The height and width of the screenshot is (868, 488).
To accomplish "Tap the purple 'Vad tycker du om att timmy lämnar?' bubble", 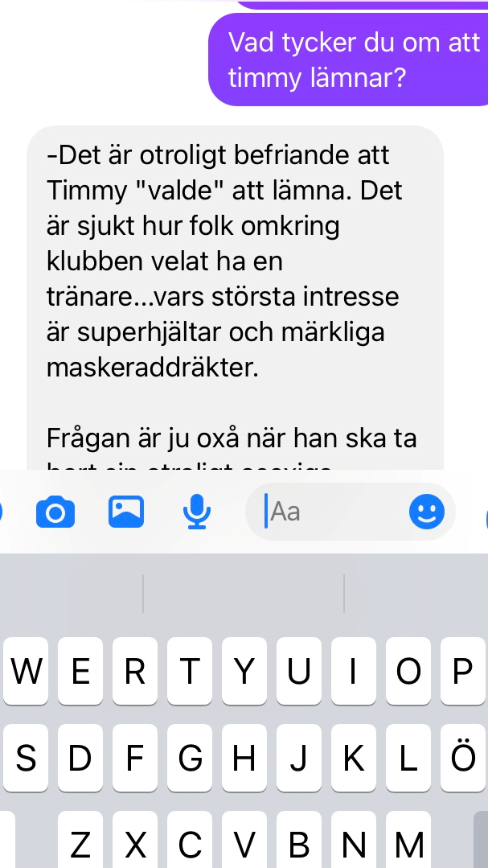I will (x=348, y=60).
